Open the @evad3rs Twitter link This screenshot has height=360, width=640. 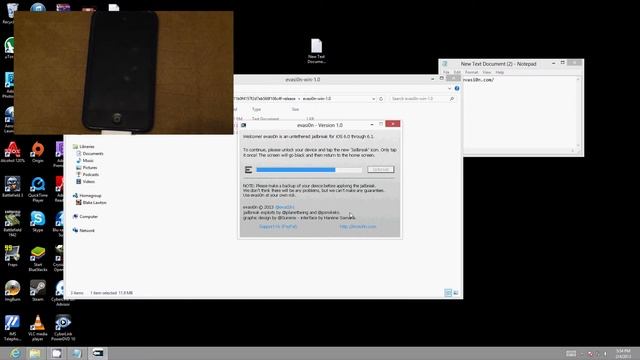(x=284, y=207)
